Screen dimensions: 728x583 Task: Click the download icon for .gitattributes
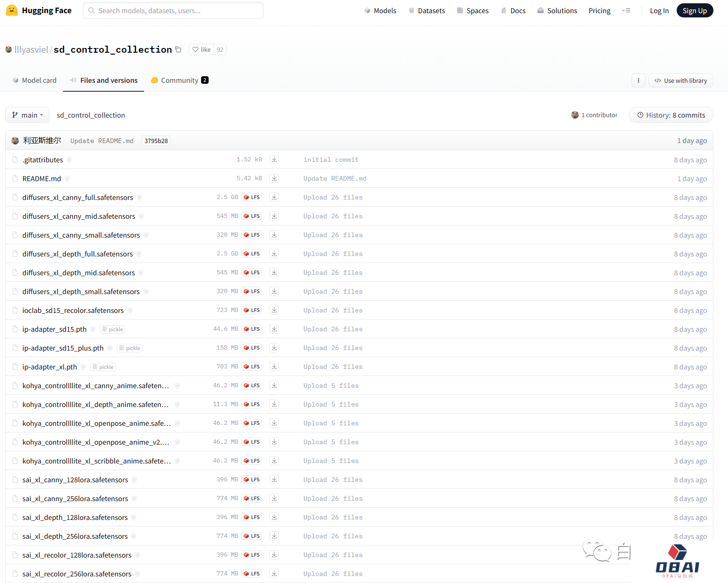click(274, 160)
